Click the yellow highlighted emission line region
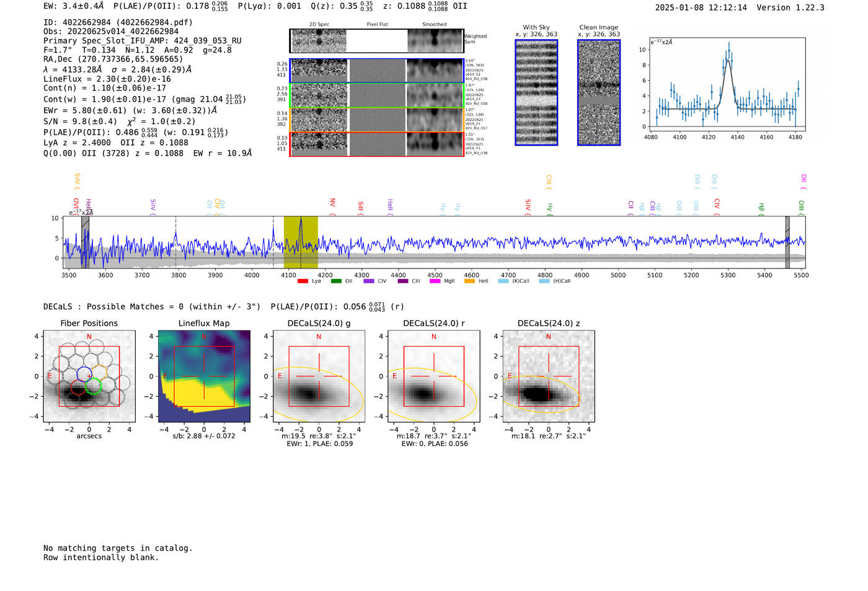 click(301, 242)
